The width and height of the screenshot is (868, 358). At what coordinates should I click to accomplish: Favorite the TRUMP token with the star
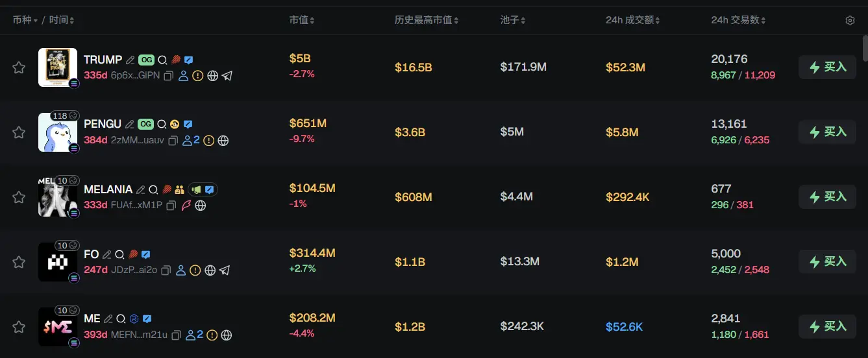click(19, 67)
